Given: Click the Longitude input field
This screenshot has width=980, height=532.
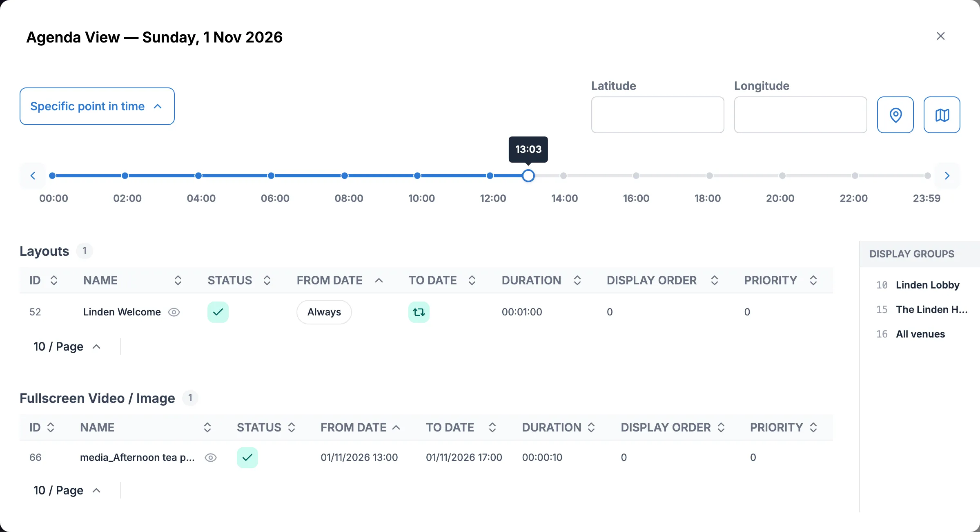Looking at the screenshot, I should 800,115.
